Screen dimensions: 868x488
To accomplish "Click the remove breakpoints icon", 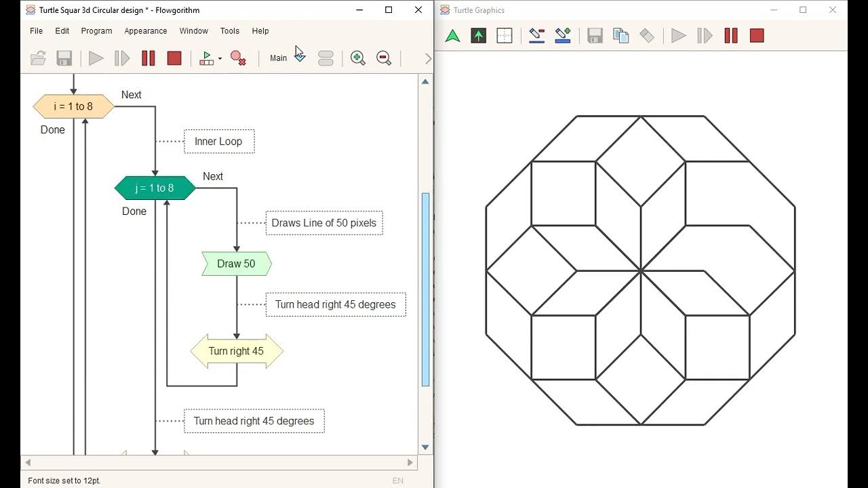I will pos(238,58).
